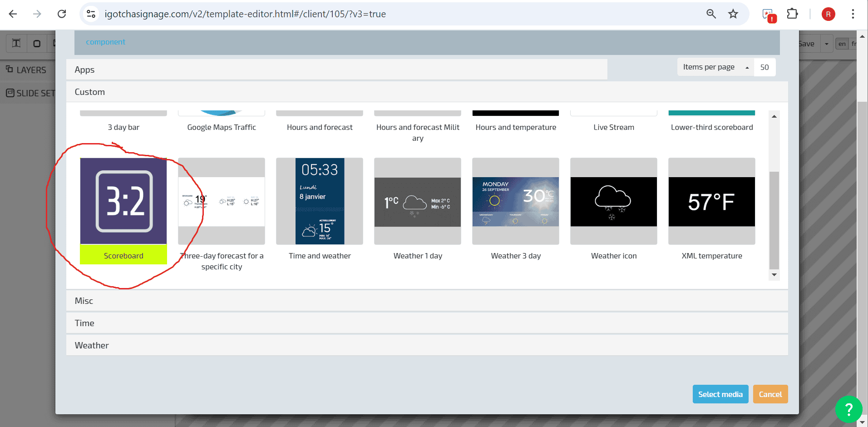Click the Select media button
This screenshot has width=868, height=427.
point(720,394)
